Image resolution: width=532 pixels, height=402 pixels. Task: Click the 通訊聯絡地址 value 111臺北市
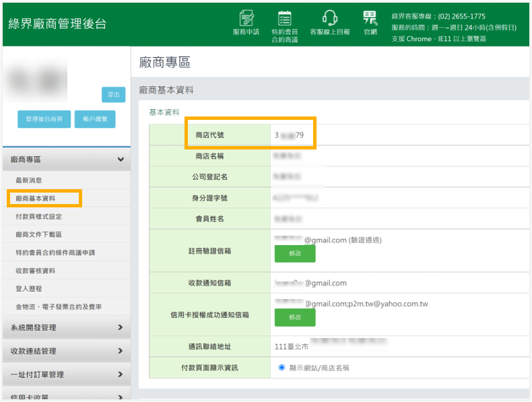pyautogui.click(x=292, y=347)
